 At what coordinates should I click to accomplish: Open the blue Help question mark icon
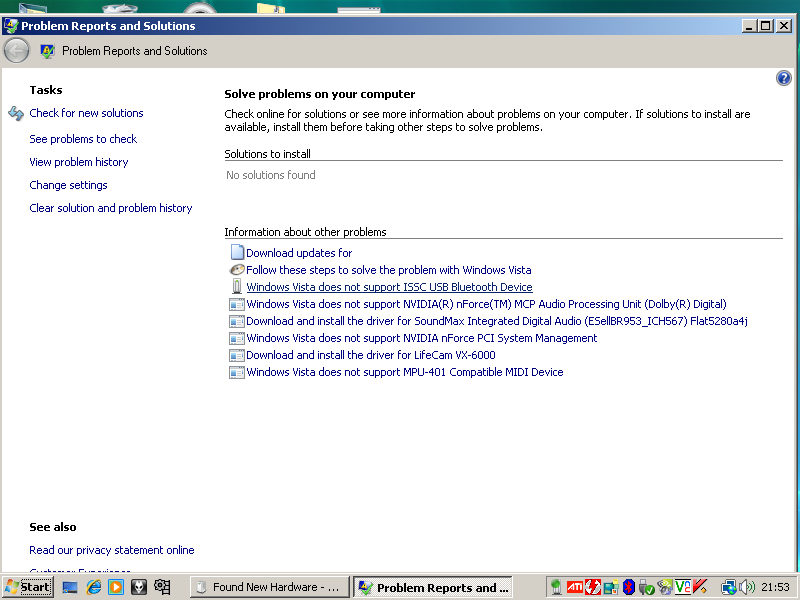783,78
